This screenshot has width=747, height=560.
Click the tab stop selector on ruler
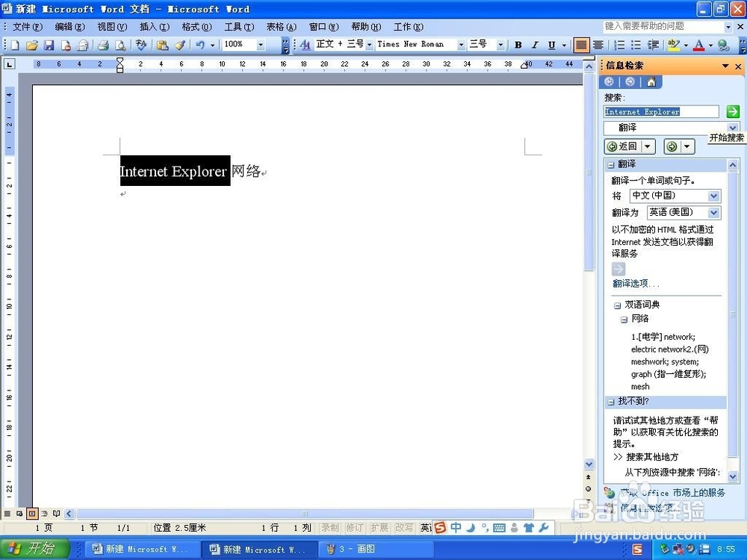pyautogui.click(x=9, y=63)
